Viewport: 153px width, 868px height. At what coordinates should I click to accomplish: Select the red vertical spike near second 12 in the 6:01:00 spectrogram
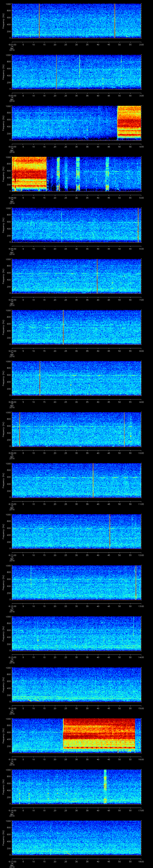click(39, 21)
